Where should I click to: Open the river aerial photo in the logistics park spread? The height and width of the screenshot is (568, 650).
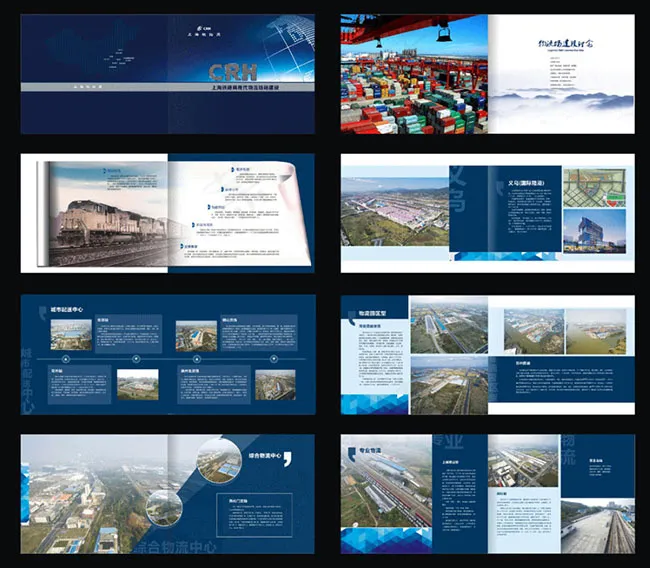(597, 332)
